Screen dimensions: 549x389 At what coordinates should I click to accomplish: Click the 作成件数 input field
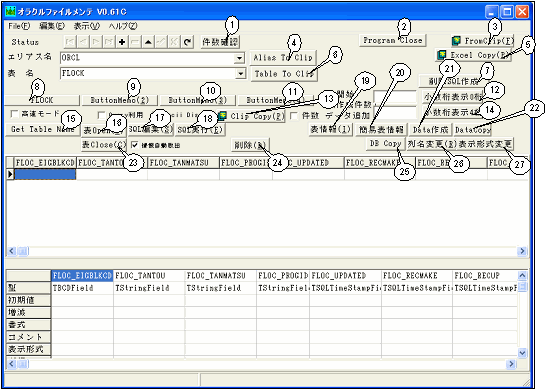click(x=395, y=112)
